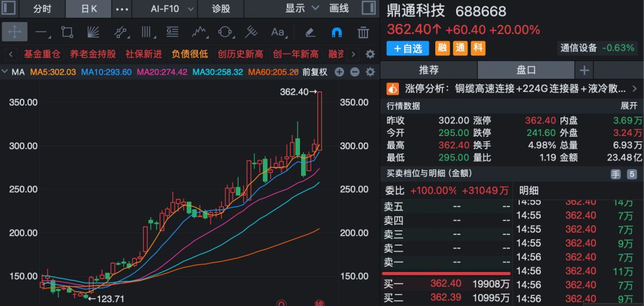This screenshot has height=306, width=644.
Task: Switch to the 分时 intraday tab
Action: 43,8
